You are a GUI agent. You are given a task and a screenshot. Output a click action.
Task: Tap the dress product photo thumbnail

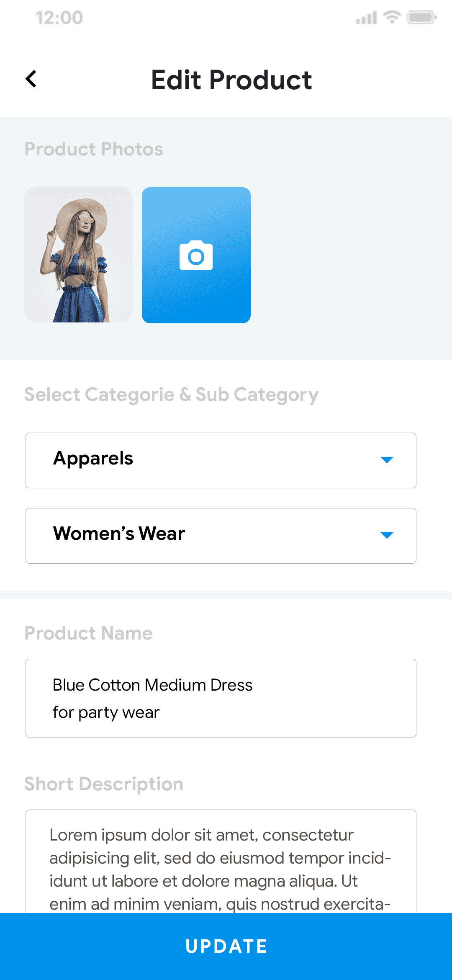click(79, 254)
